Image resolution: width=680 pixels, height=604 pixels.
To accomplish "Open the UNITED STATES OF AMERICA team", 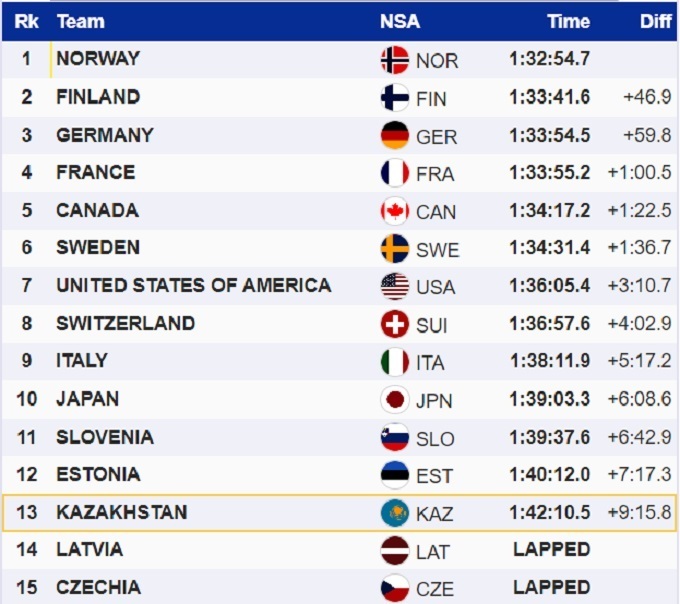I will pos(193,286).
